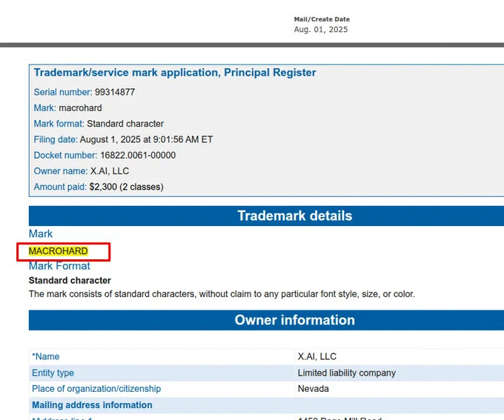Click the Mark label under Trademark details
504x420 pixels.
(41, 233)
